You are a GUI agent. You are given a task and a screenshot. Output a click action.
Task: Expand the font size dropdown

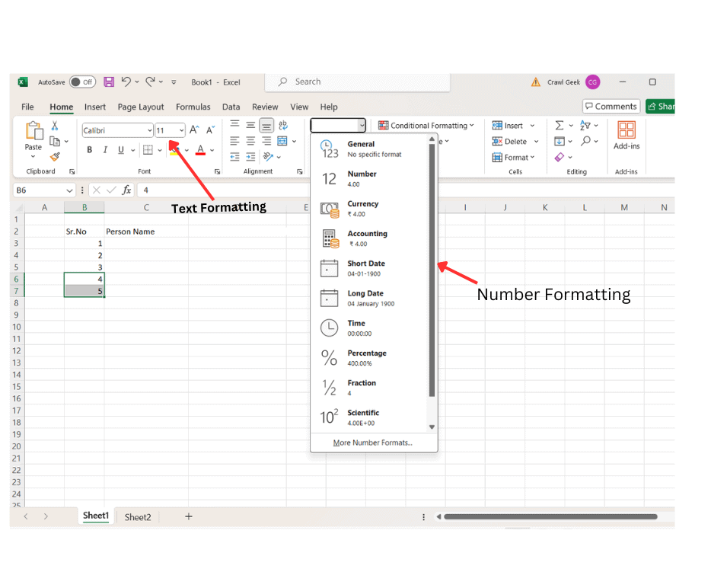(181, 131)
